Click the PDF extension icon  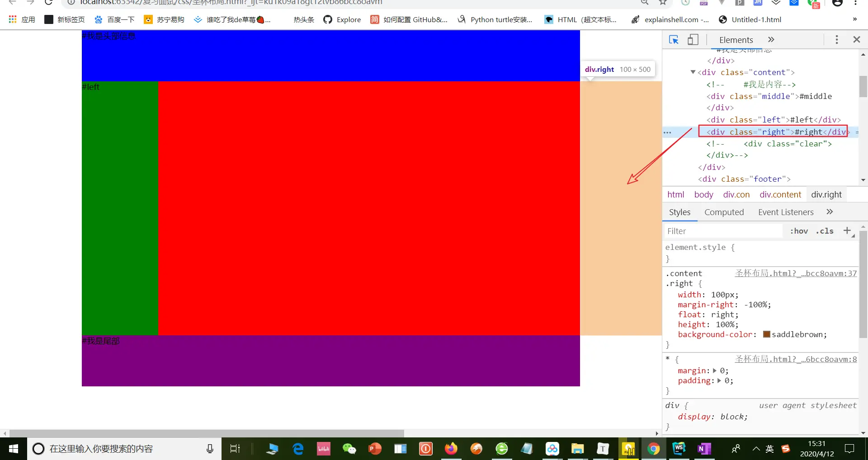click(703, 2)
